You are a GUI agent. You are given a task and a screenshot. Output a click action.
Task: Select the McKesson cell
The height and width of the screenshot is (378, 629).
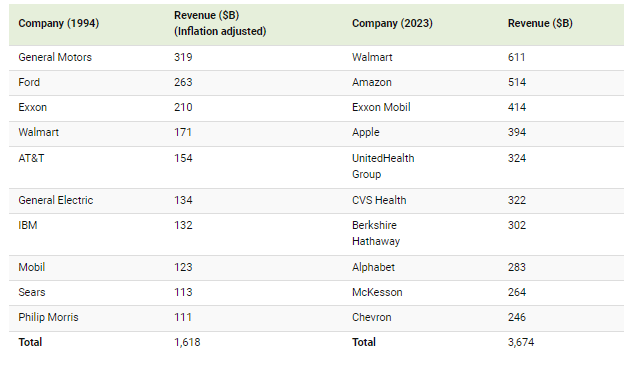(x=377, y=292)
